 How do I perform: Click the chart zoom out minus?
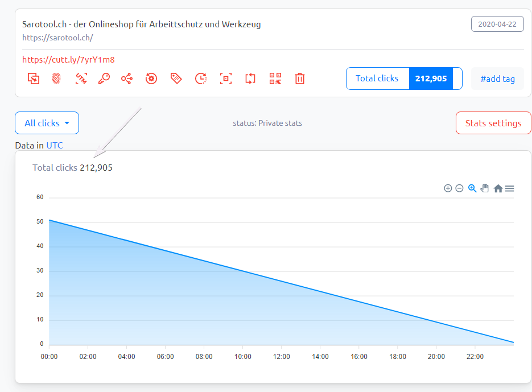[459, 188]
